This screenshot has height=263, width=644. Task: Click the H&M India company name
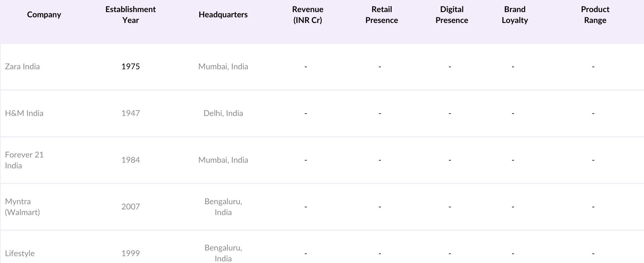[x=24, y=113]
